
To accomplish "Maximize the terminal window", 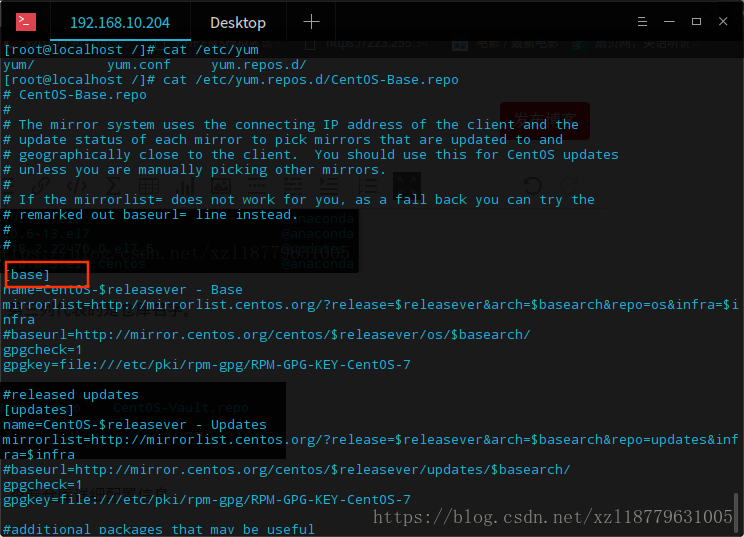I will coord(696,21).
